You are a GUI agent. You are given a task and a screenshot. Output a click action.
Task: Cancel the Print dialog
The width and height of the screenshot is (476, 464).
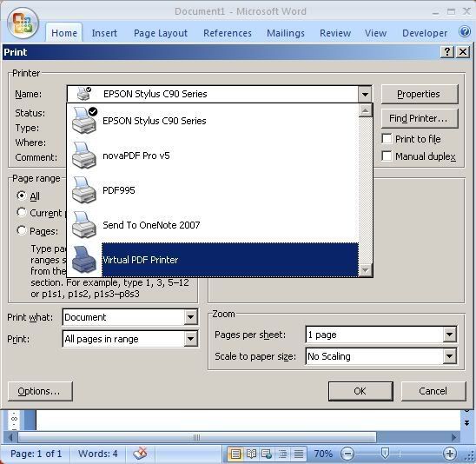433,391
